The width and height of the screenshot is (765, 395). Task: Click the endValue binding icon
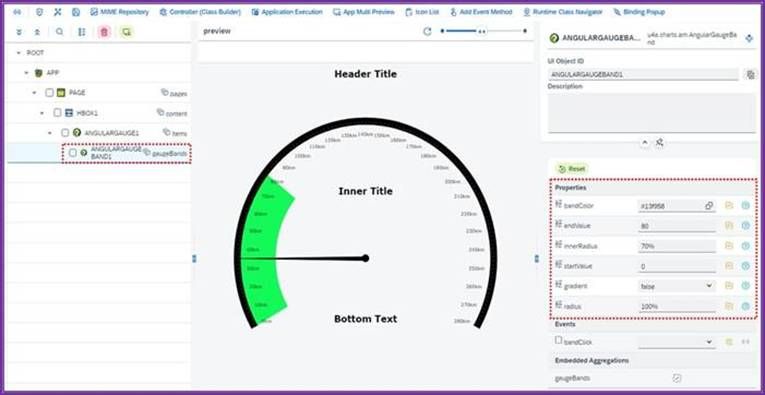[x=729, y=225]
